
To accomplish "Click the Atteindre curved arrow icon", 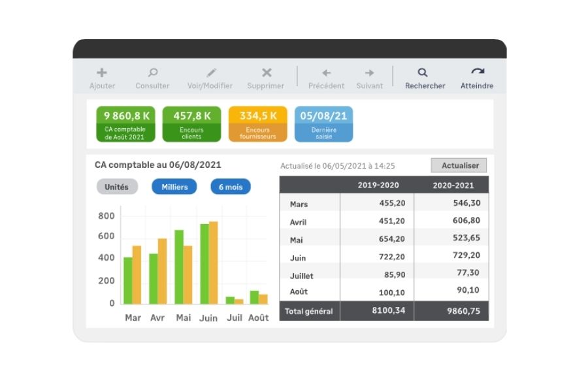I will coord(477,73).
